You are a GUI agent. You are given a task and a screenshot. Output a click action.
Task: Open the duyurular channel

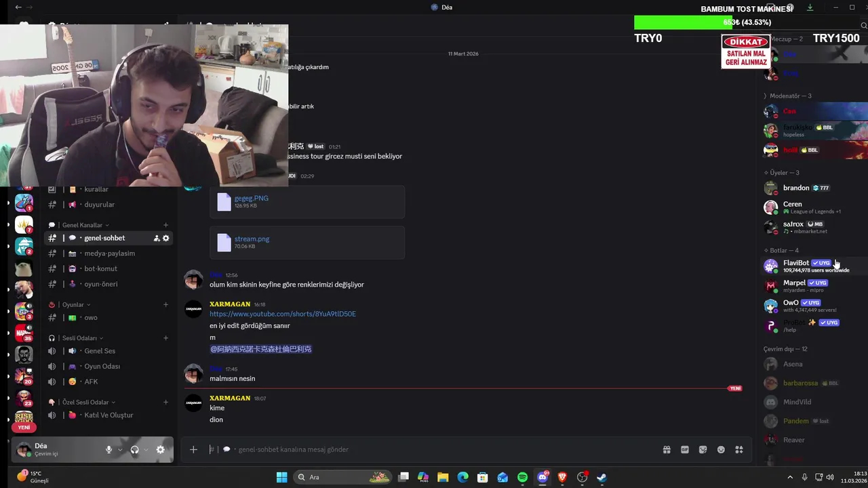pos(108,205)
